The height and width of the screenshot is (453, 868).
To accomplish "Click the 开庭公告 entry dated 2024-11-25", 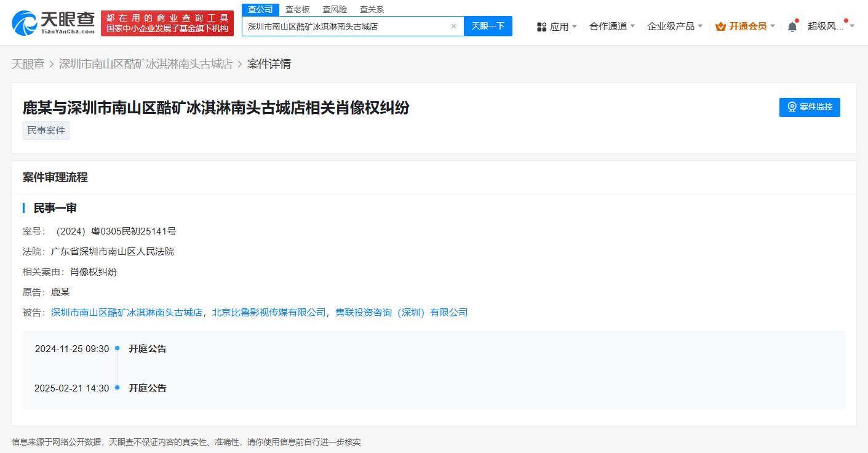I will 148,349.
